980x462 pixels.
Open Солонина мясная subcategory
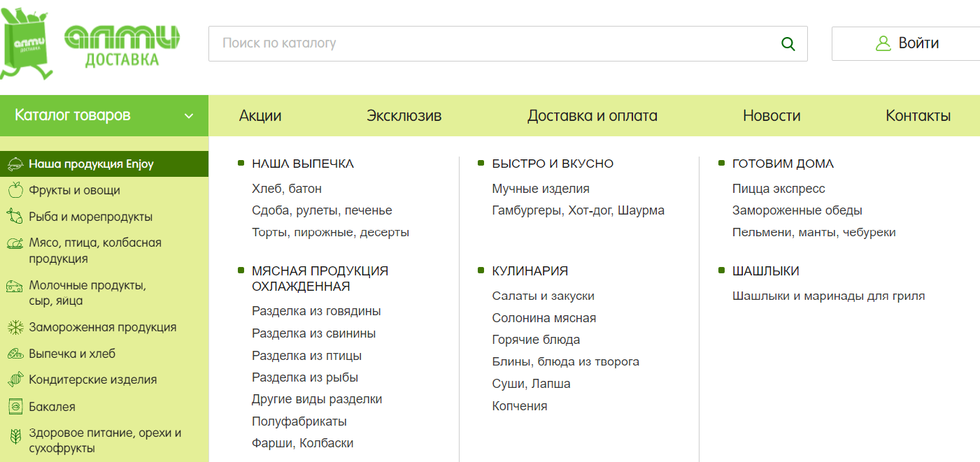tap(544, 318)
